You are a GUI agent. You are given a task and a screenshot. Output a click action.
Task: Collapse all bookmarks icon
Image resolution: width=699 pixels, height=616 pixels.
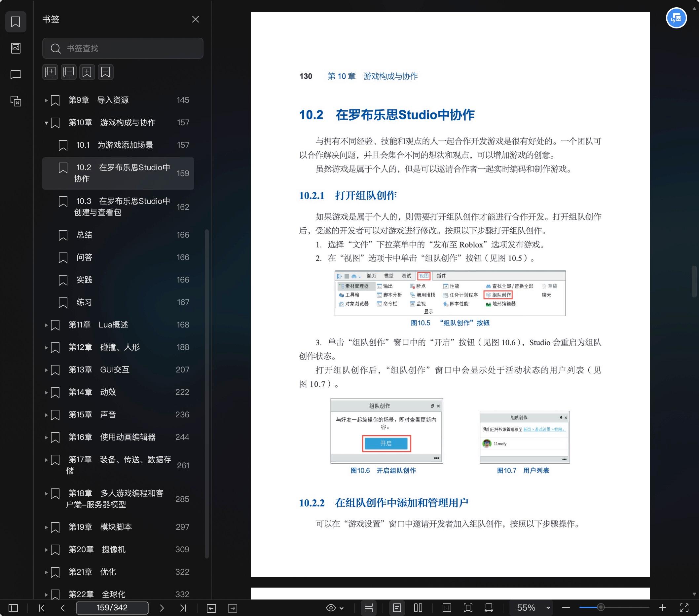point(69,72)
